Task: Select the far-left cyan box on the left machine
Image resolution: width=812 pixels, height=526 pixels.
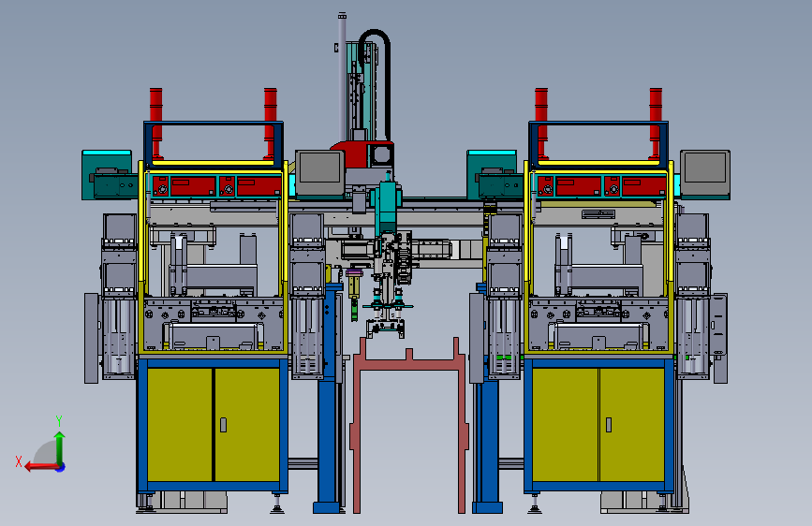Action: point(107,175)
